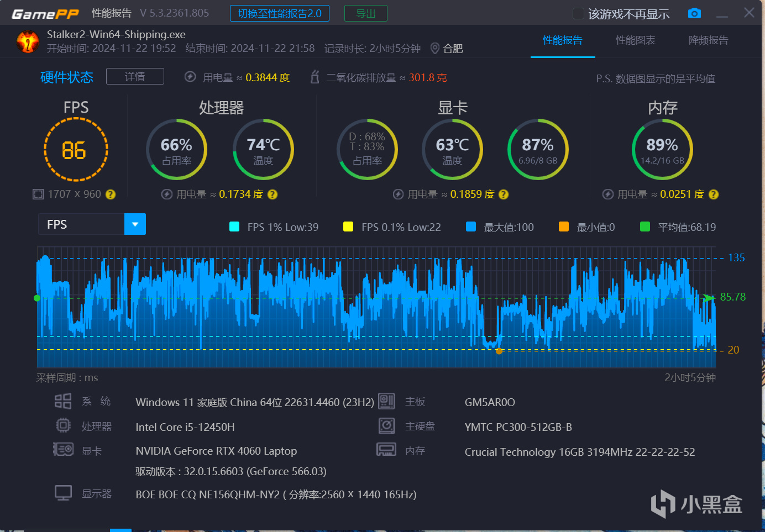The width and height of the screenshot is (765, 532).
Task: Click the processor 66% usage gauge
Action: tap(176, 149)
